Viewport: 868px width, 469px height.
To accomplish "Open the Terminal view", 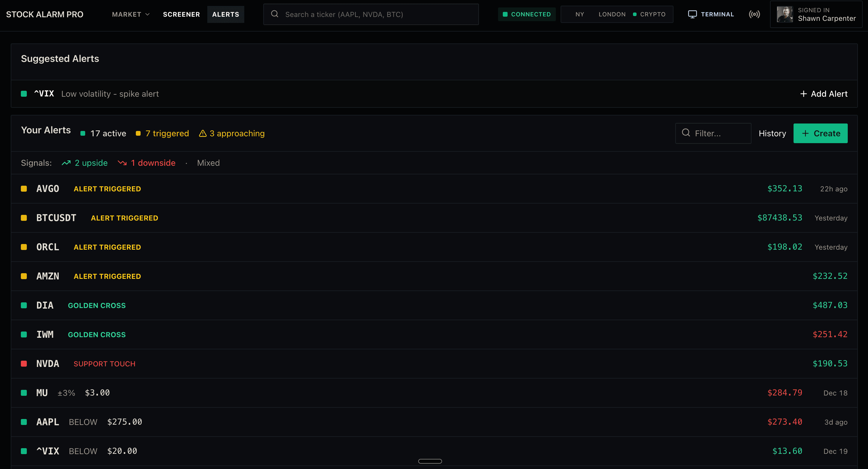I will click(x=711, y=14).
